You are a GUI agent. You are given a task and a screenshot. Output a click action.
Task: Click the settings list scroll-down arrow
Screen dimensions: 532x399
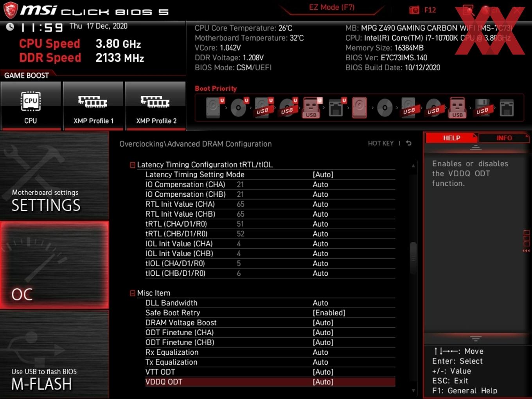coord(413,390)
